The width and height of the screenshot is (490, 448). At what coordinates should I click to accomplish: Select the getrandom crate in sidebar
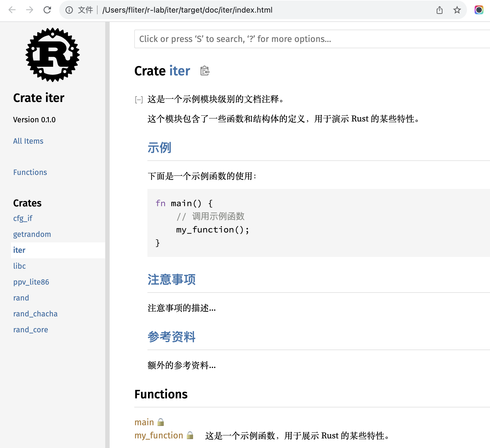click(x=32, y=234)
